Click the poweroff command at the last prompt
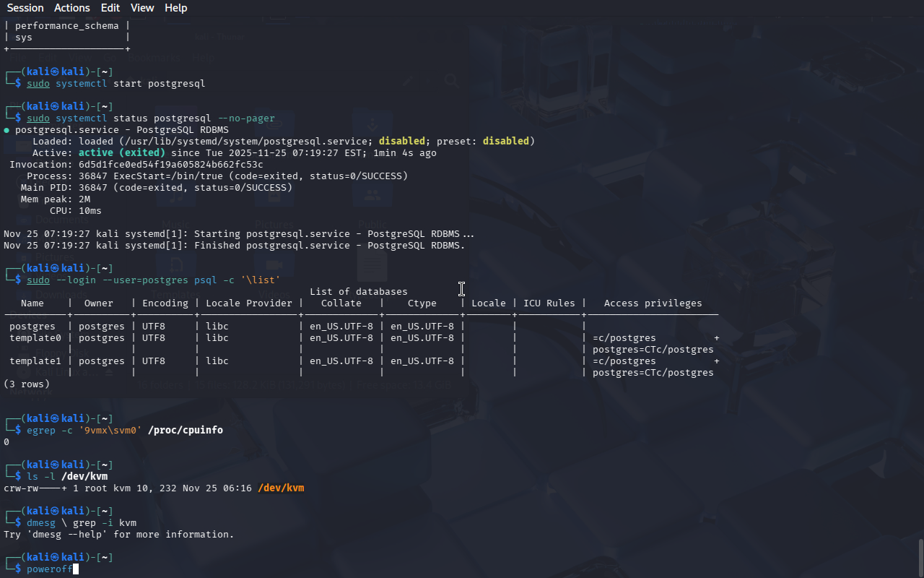This screenshot has height=578, width=924. point(49,569)
